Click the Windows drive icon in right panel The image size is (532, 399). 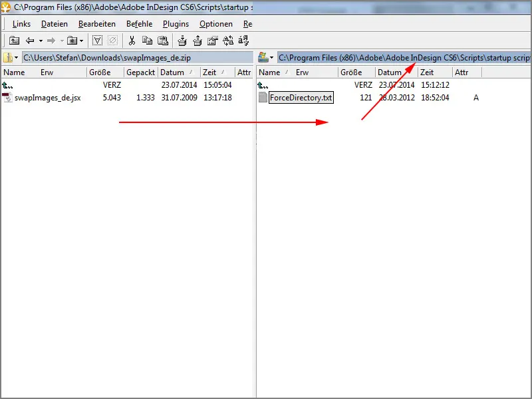point(263,57)
